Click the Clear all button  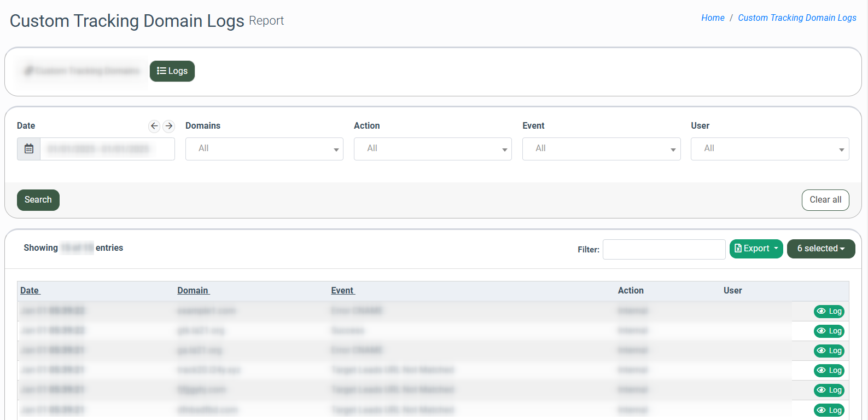pos(825,200)
